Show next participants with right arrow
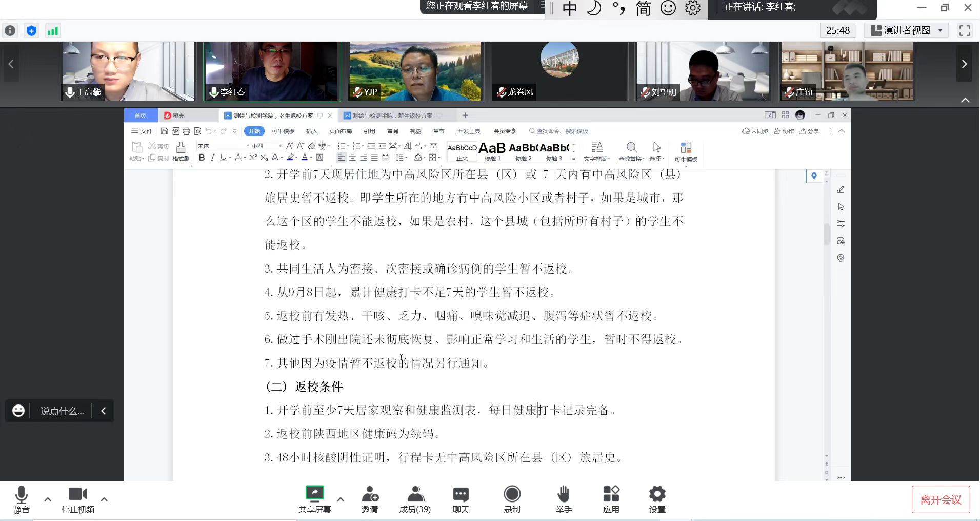Viewport: 980px width, 521px height. (x=964, y=64)
